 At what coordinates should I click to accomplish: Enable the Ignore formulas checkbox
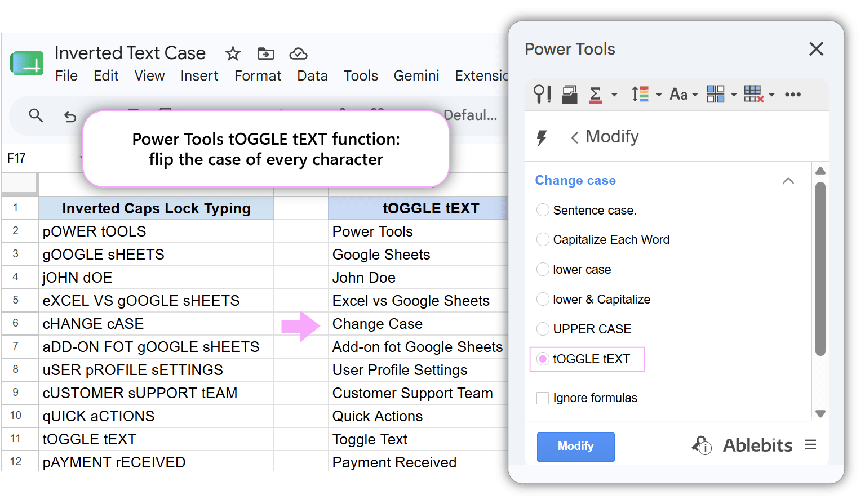(543, 398)
